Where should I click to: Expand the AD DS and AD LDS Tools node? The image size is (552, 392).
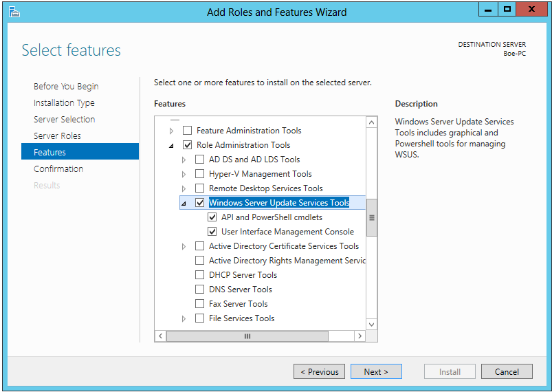184,160
